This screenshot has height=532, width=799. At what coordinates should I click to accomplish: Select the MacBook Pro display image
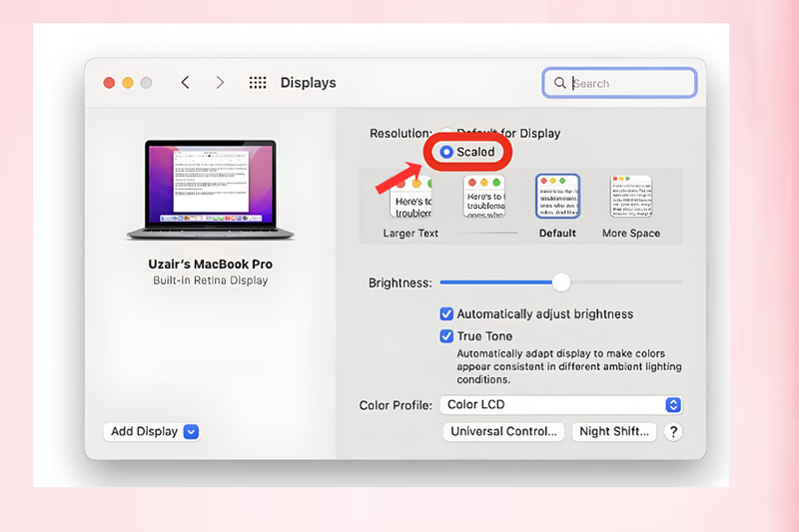tap(210, 190)
